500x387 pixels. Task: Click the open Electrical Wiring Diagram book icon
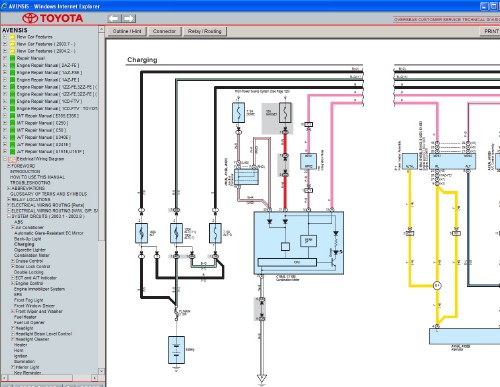point(12,159)
